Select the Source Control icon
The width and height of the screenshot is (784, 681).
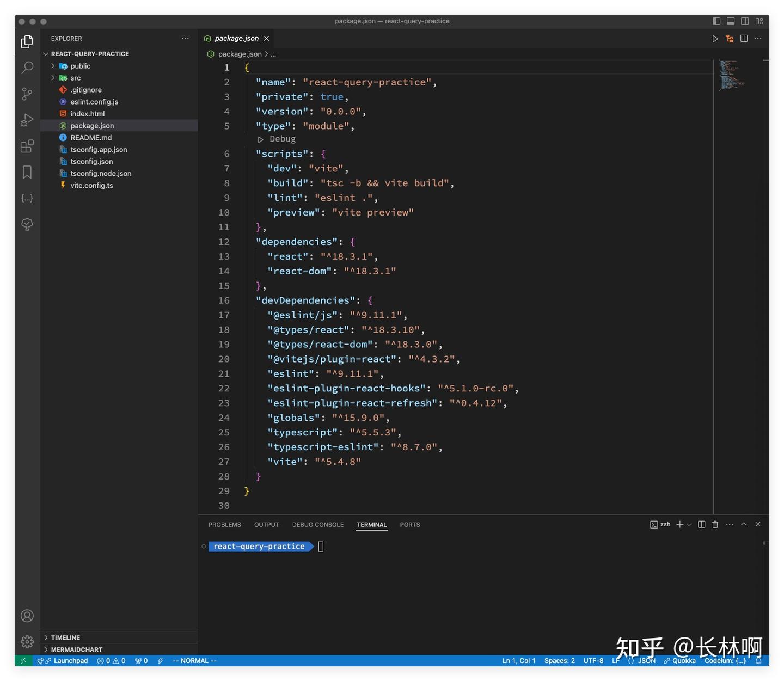click(27, 94)
